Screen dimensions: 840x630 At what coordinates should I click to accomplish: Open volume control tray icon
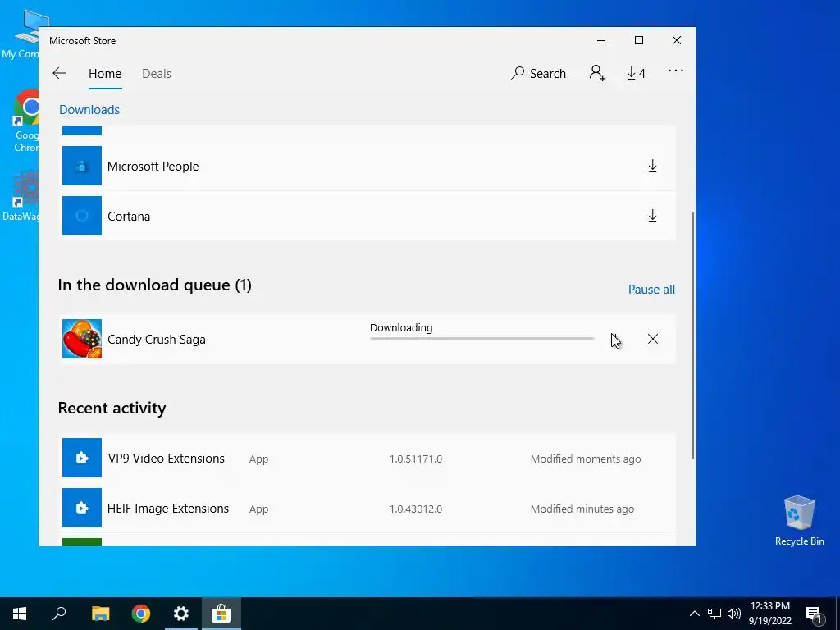point(734,614)
